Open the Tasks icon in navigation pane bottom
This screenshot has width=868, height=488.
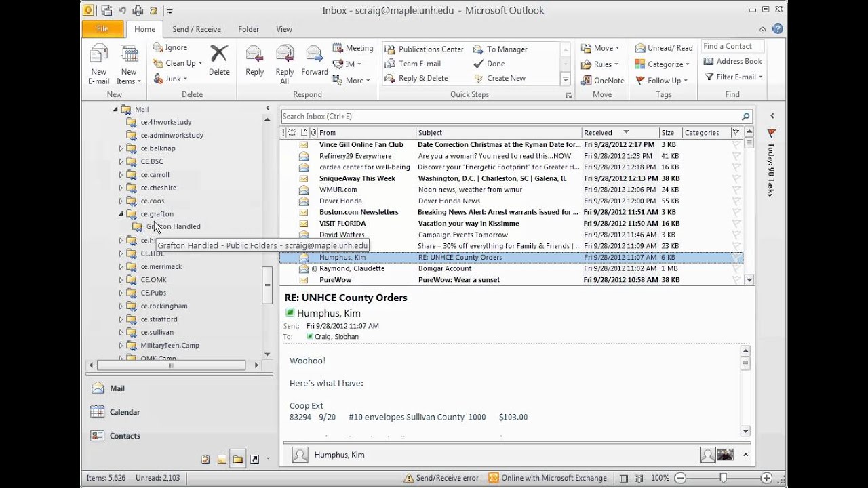click(x=205, y=460)
